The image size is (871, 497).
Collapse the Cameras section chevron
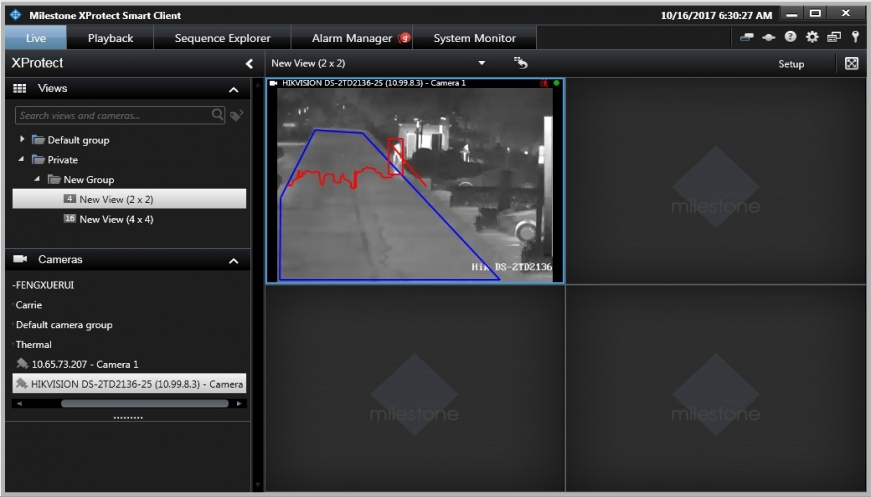pos(234,261)
